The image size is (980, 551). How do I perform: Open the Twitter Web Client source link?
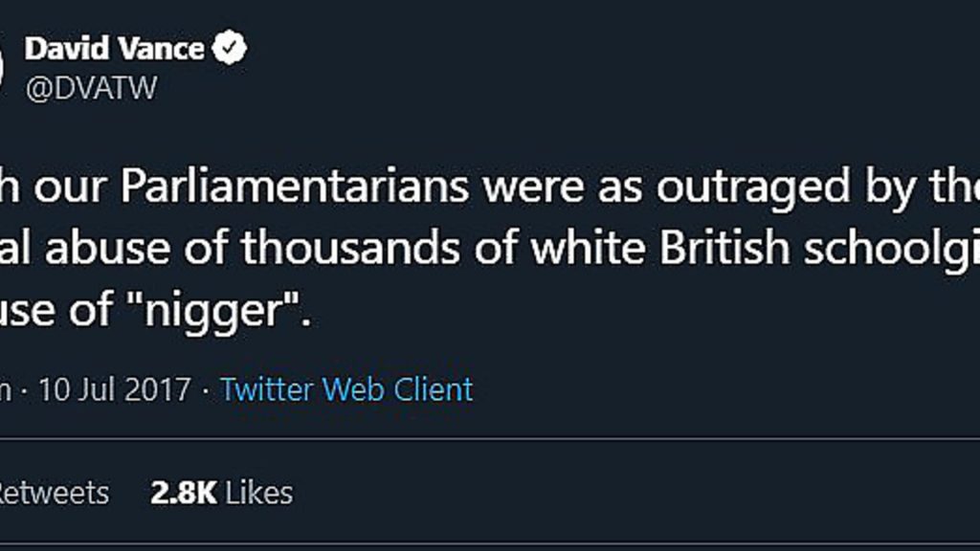346,390
